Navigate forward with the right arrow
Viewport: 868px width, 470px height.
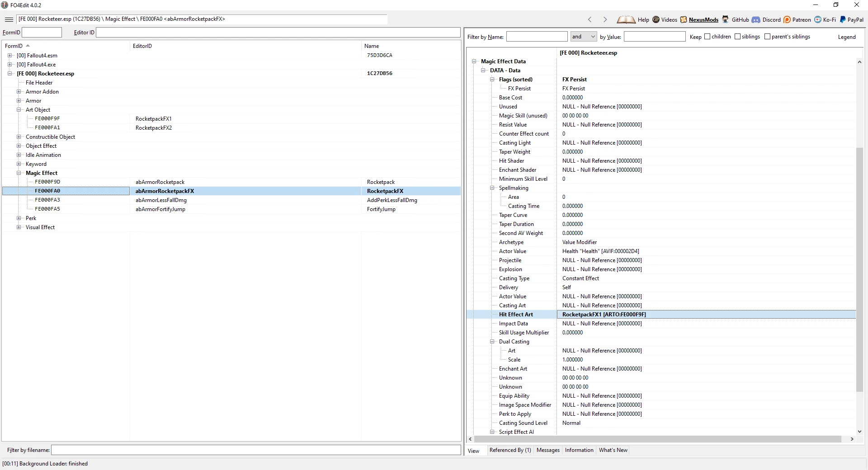click(x=605, y=19)
